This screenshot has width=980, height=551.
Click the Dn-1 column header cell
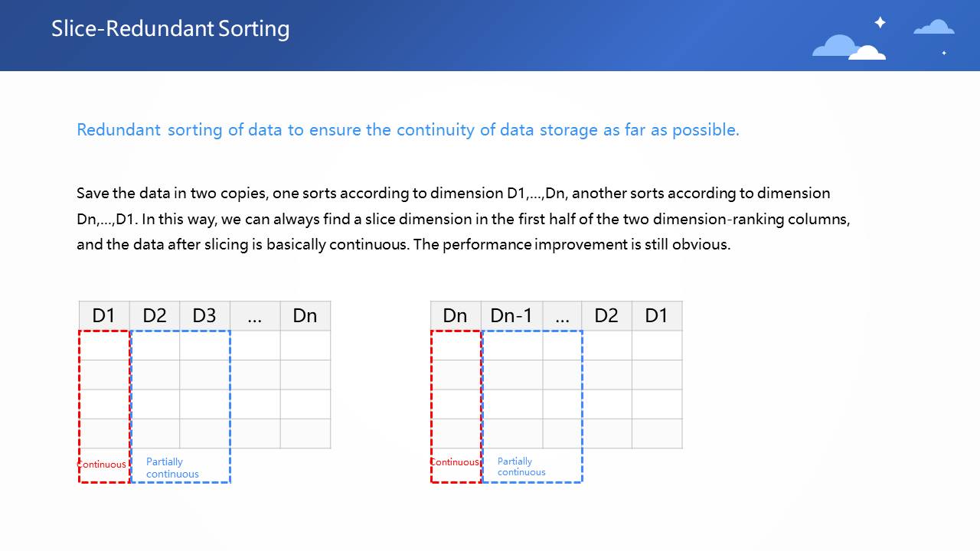click(x=511, y=315)
